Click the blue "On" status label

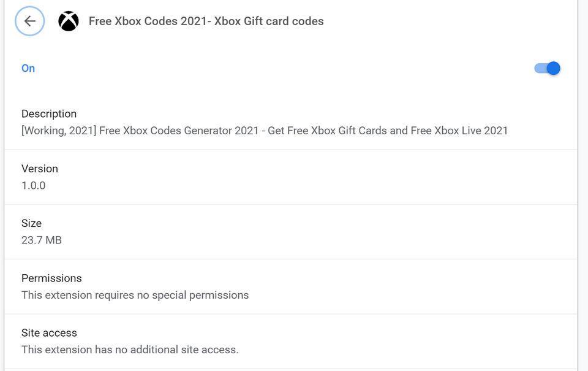pos(28,68)
